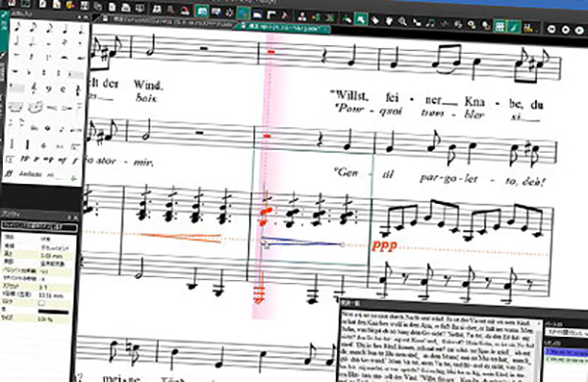Click the highlighted scan camera toolbar icon
The image size is (588, 382).
[202, 11]
